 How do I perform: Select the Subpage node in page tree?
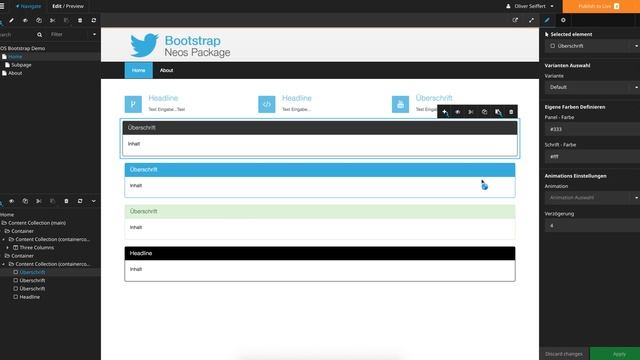tap(21, 65)
